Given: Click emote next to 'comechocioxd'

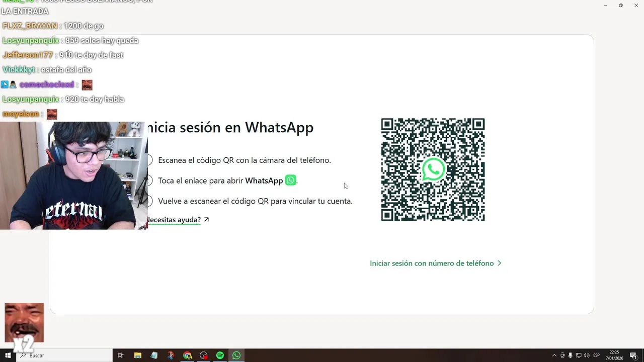Looking at the screenshot, I should pyautogui.click(x=87, y=85).
